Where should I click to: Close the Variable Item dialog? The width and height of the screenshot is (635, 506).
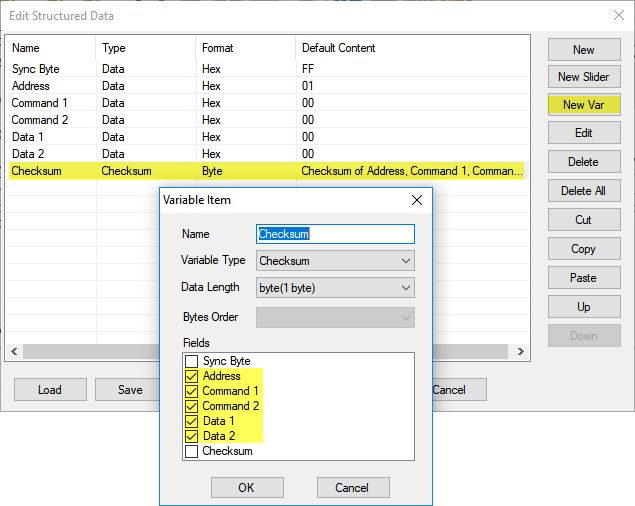click(417, 200)
